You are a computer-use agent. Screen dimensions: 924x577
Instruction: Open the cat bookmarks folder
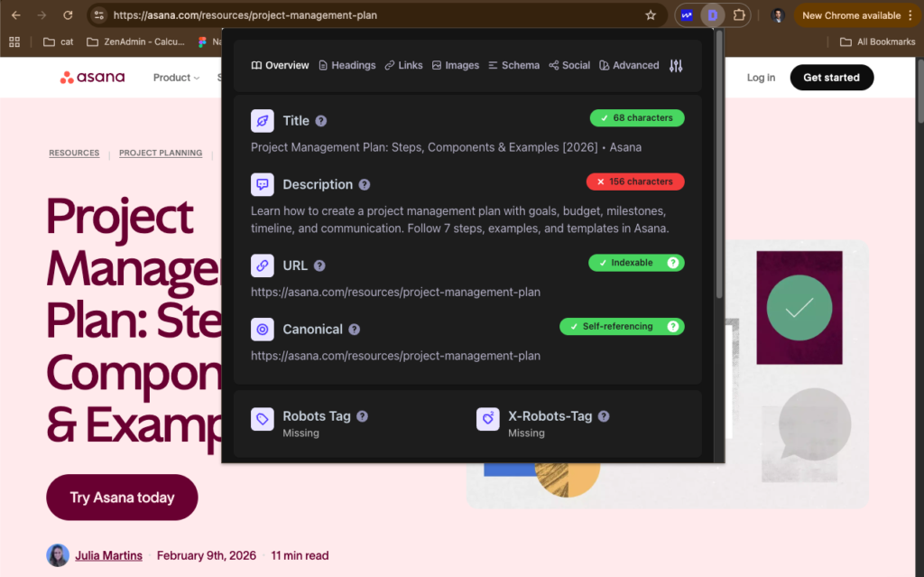point(59,42)
